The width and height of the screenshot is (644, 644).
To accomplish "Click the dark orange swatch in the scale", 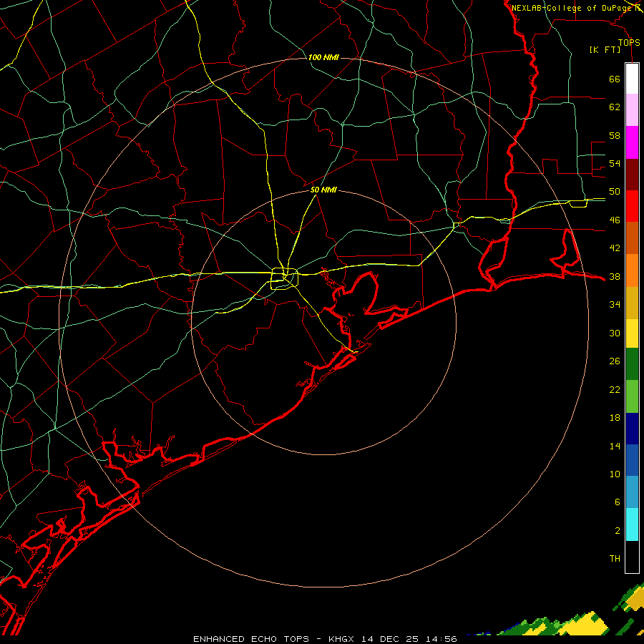I will [x=632, y=238].
